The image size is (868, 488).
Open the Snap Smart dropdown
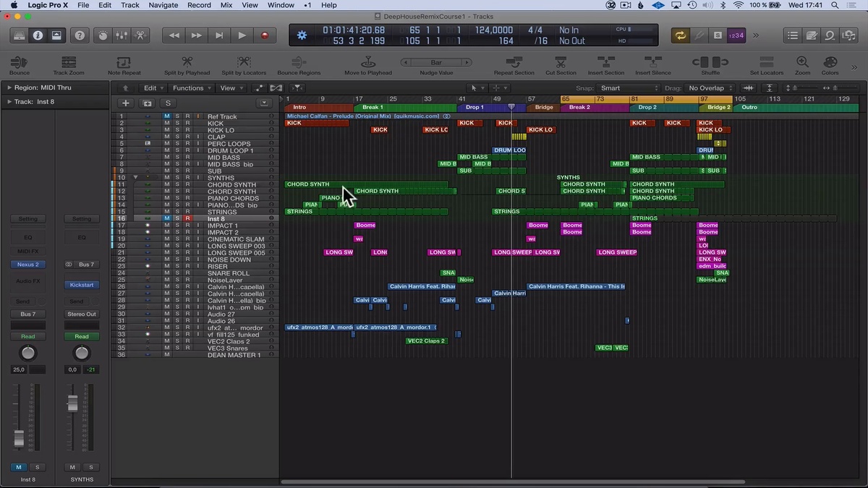629,88
